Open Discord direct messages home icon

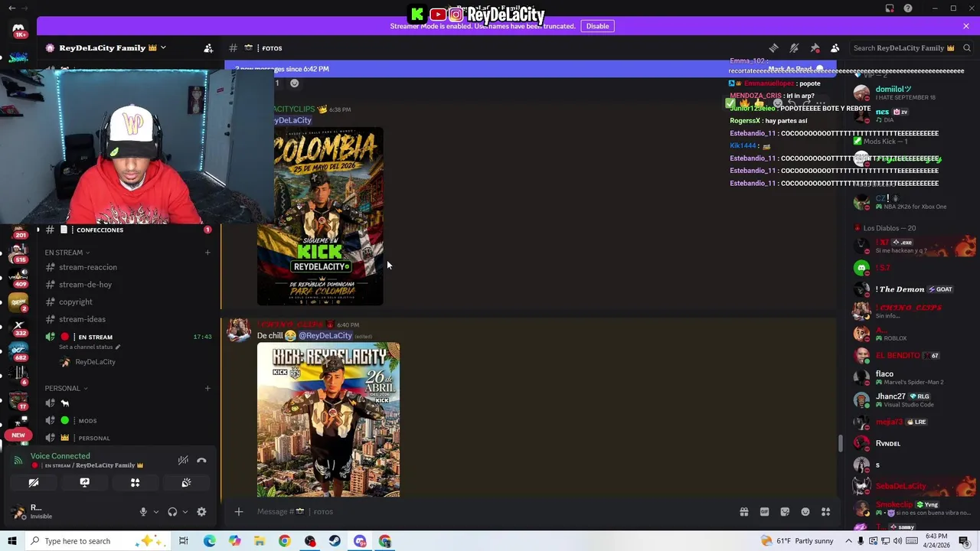pos(18,29)
